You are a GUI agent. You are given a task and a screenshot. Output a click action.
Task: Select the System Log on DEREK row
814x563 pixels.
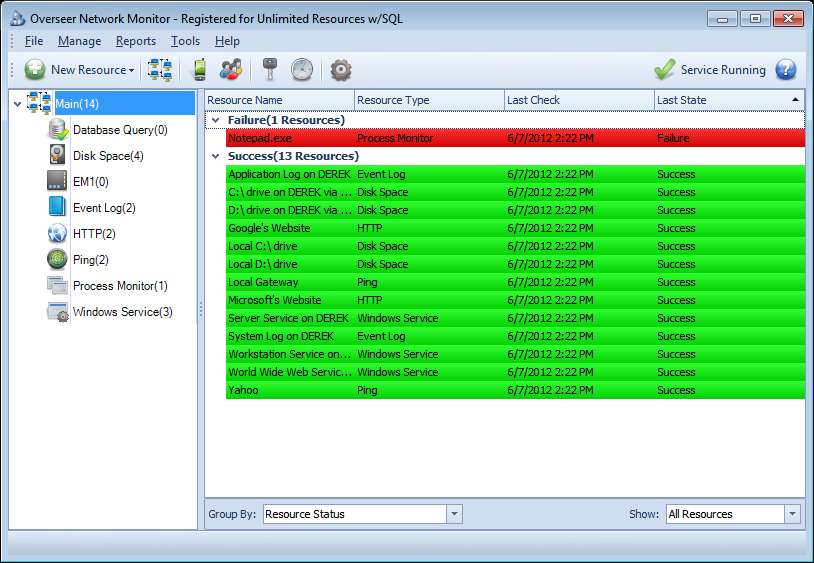click(x=515, y=336)
